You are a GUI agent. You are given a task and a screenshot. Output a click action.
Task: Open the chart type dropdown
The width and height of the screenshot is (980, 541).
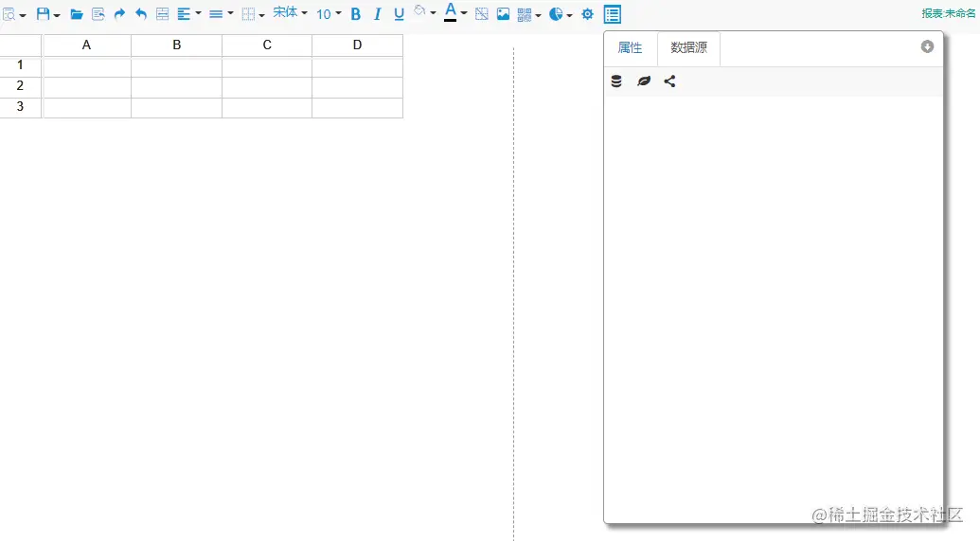click(x=561, y=14)
